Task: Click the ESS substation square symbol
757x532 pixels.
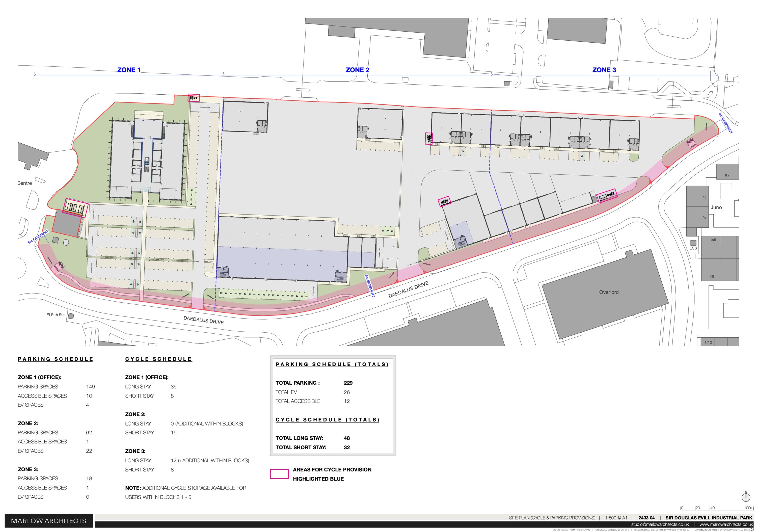Action: point(693,243)
